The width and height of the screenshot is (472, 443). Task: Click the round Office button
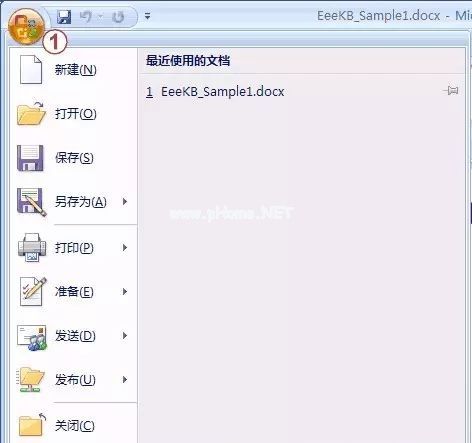pos(26,27)
